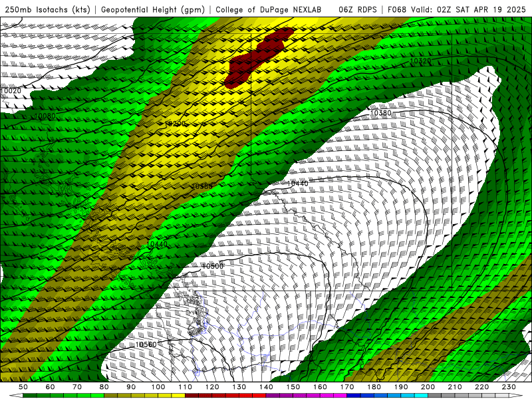This screenshot has width=532, height=399.
Task: Click the 150 value on the color scale
Action: (293, 387)
